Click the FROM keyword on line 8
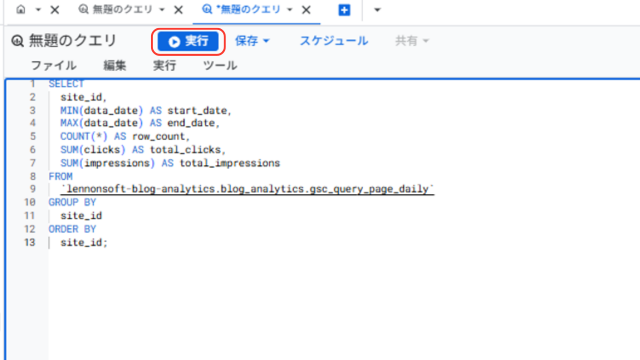This screenshot has height=360, width=640. point(60,177)
